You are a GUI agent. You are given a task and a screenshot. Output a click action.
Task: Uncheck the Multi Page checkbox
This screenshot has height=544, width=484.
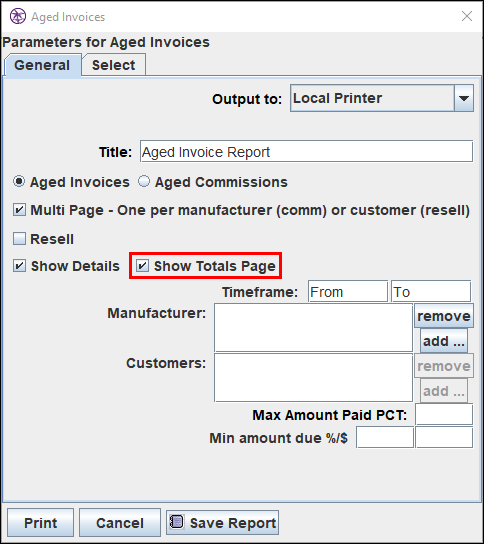click(19, 210)
